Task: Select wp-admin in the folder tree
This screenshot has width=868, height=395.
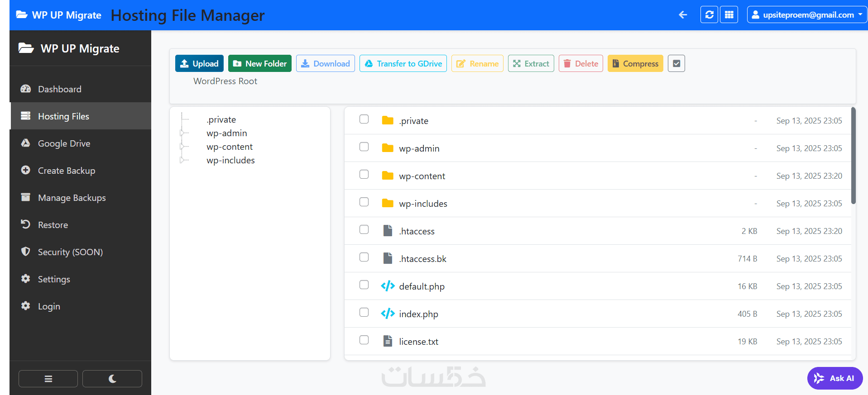Action: 227,133
